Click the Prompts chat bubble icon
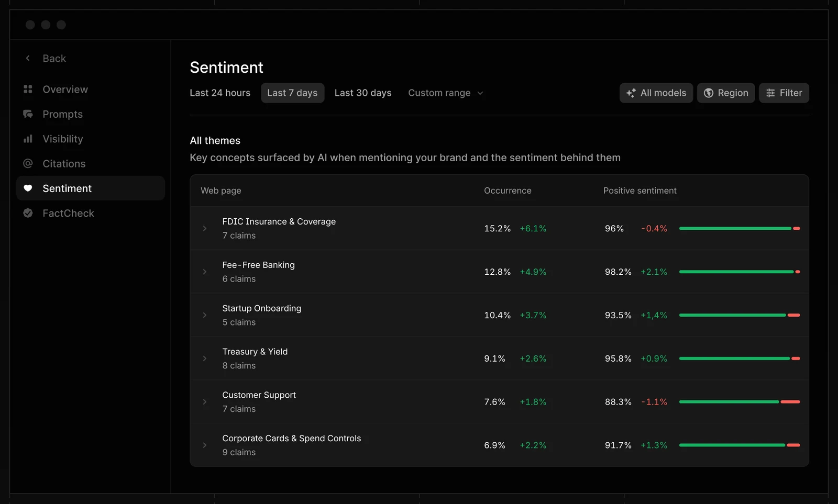 28,114
